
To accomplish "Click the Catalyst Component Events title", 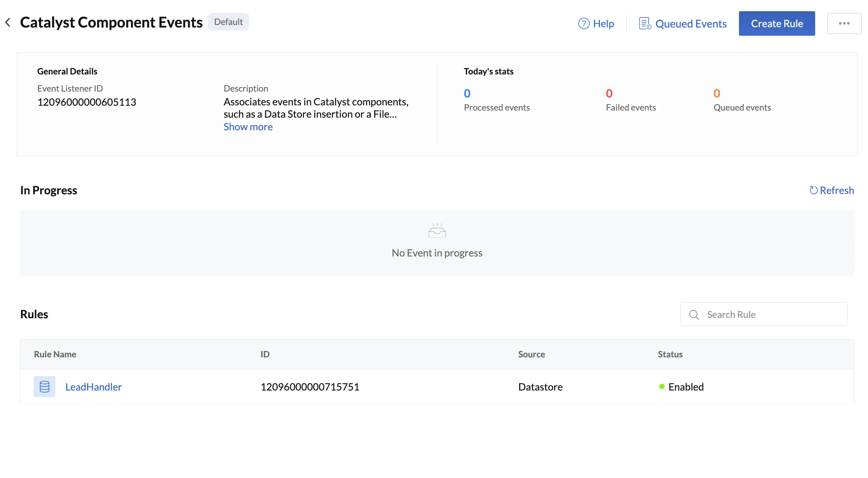I will (x=111, y=22).
